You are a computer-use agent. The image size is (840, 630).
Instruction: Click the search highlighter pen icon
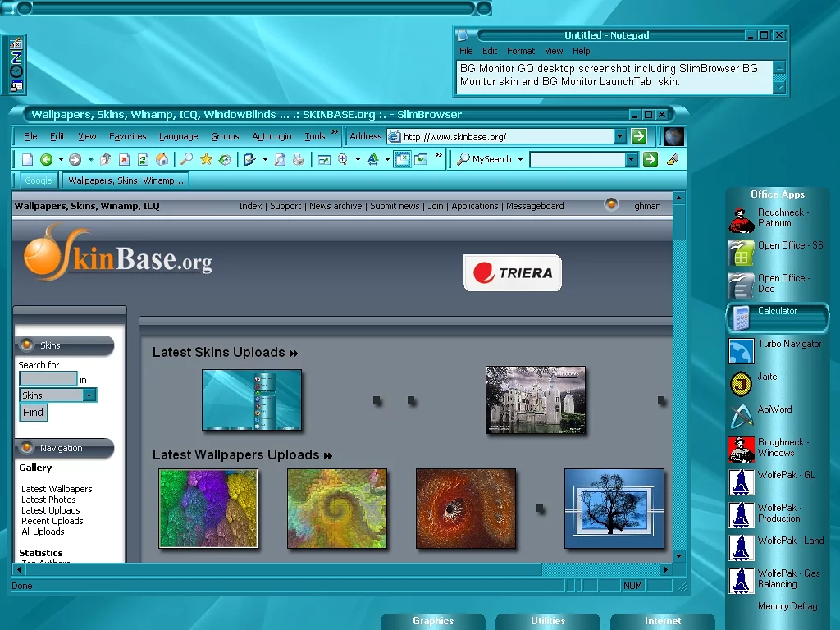pos(673,159)
